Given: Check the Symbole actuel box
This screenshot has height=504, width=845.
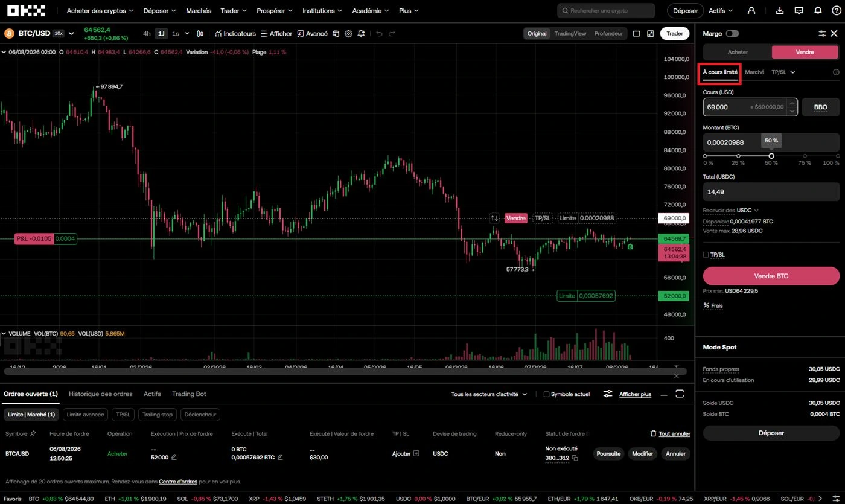Looking at the screenshot, I should (546, 394).
